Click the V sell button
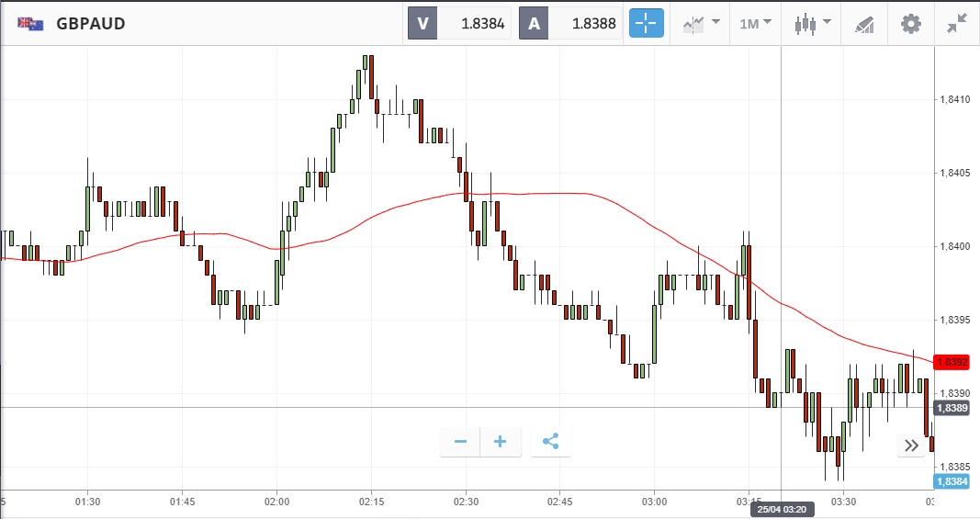 (x=422, y=24)
